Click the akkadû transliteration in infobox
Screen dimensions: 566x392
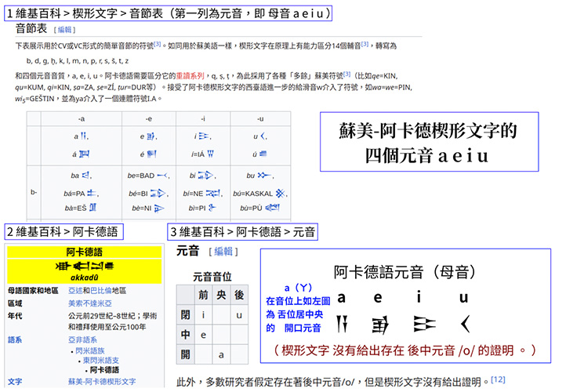tap(84, 278)
